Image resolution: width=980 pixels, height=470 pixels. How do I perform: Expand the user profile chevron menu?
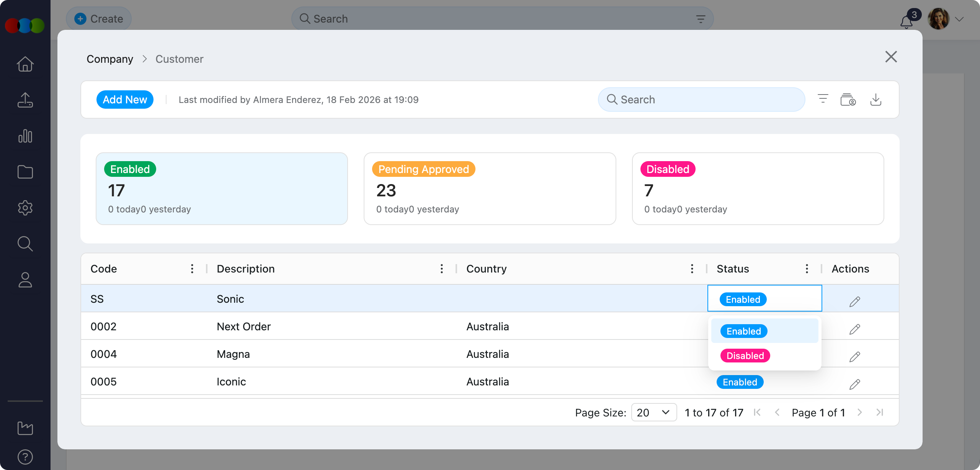click(959, 19)
